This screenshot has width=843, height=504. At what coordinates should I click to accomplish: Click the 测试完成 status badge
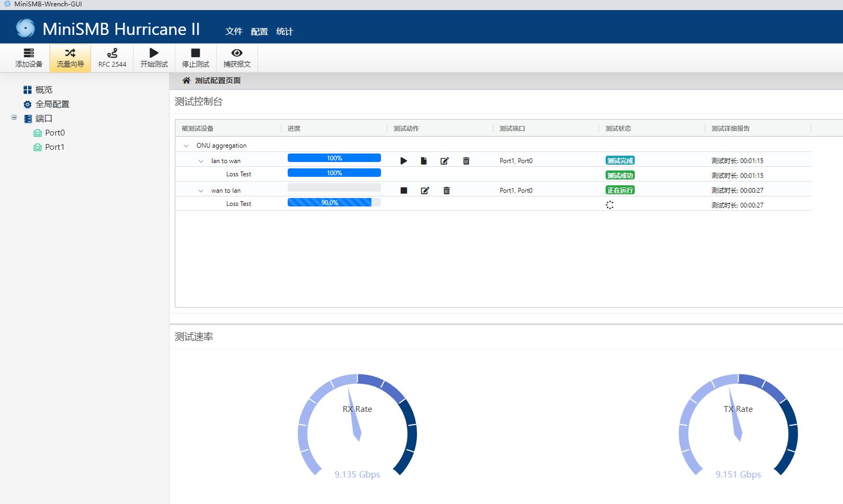620,160
